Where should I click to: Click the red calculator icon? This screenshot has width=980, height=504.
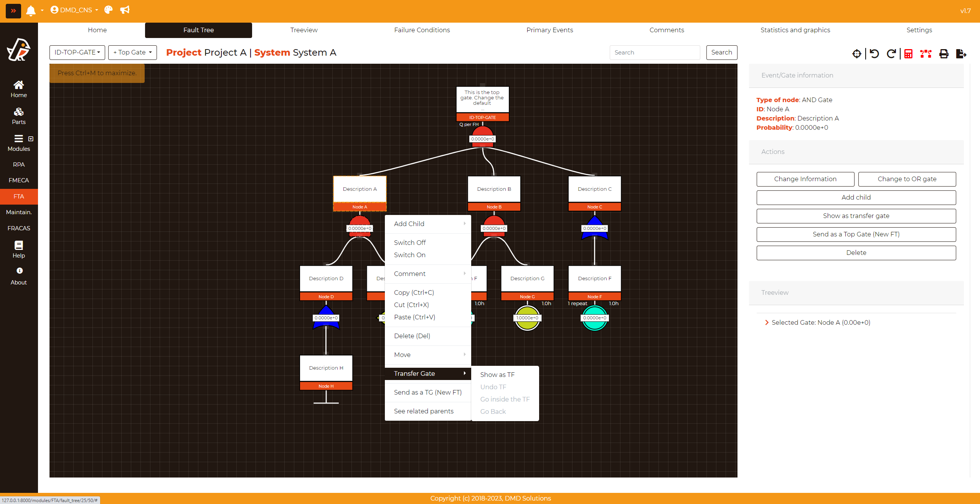(x=908, y=54)
